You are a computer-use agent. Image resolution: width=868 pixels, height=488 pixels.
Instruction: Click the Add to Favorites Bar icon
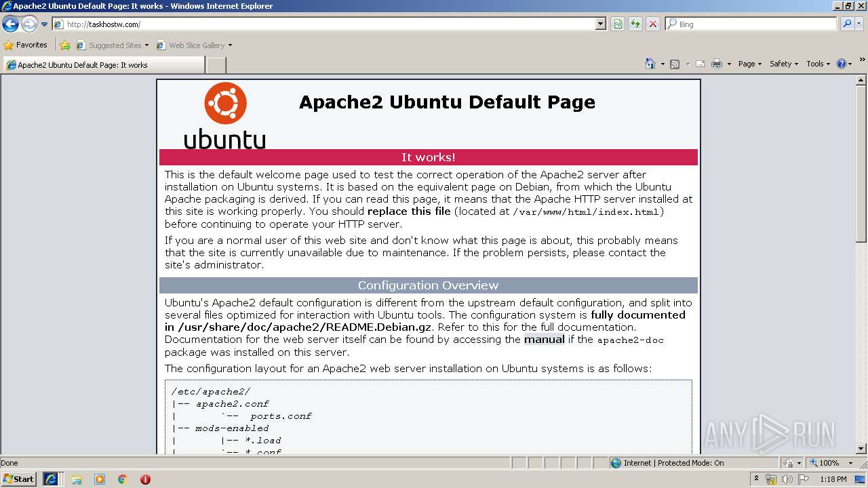65,45
